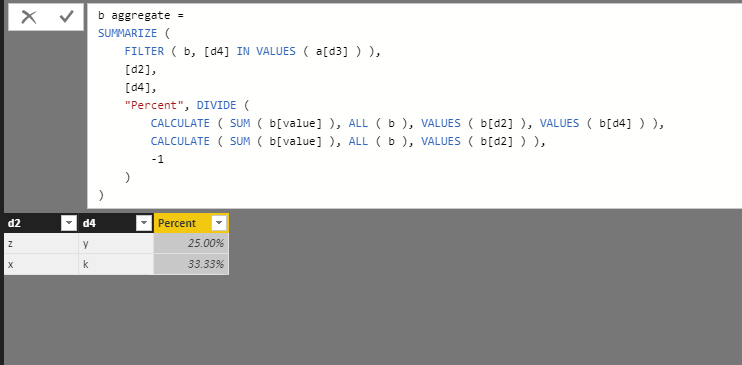
Task: Open the d2 column filter dropdown
Action: coord(69,223)
